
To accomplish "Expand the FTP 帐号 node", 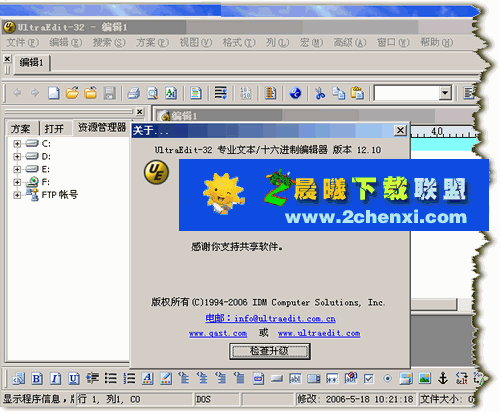I will click(x=17, y=195).
